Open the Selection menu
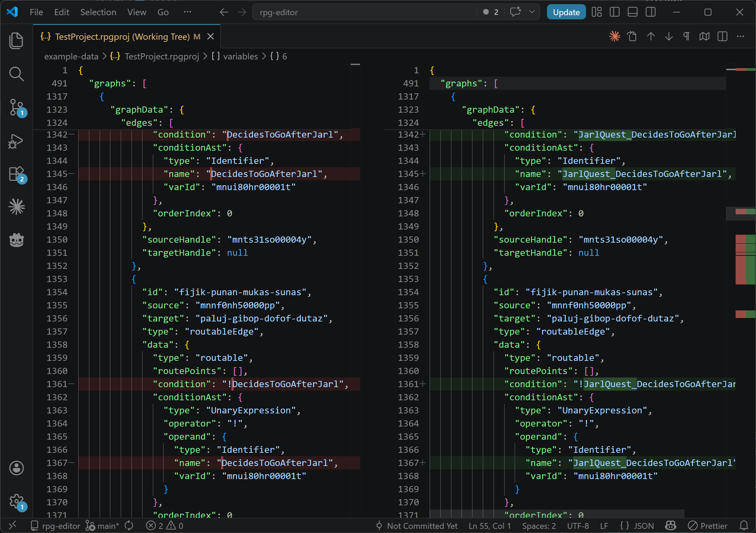This screenshot has width=756, height=533. click(98, 12)
